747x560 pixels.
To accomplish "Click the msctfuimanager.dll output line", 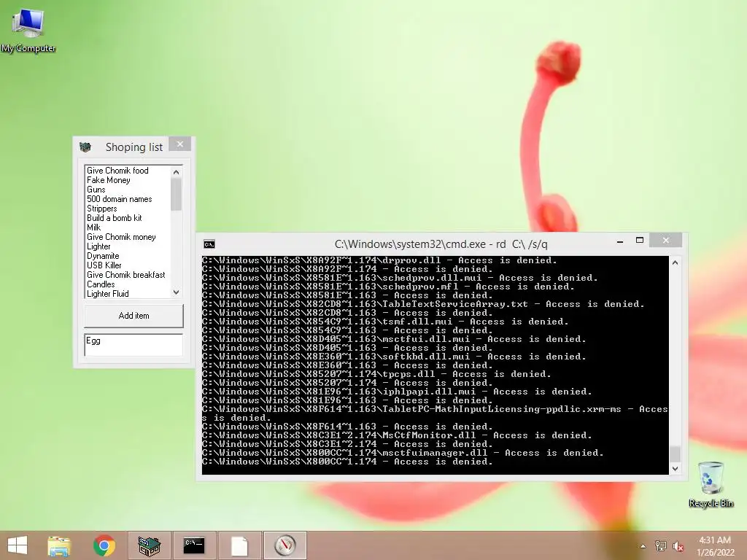I will point(403,453).
